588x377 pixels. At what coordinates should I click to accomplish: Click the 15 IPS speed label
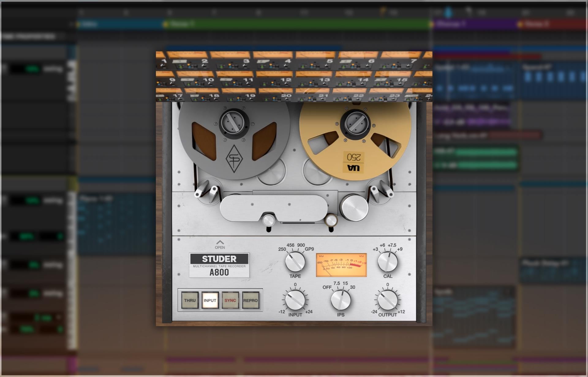345,283
